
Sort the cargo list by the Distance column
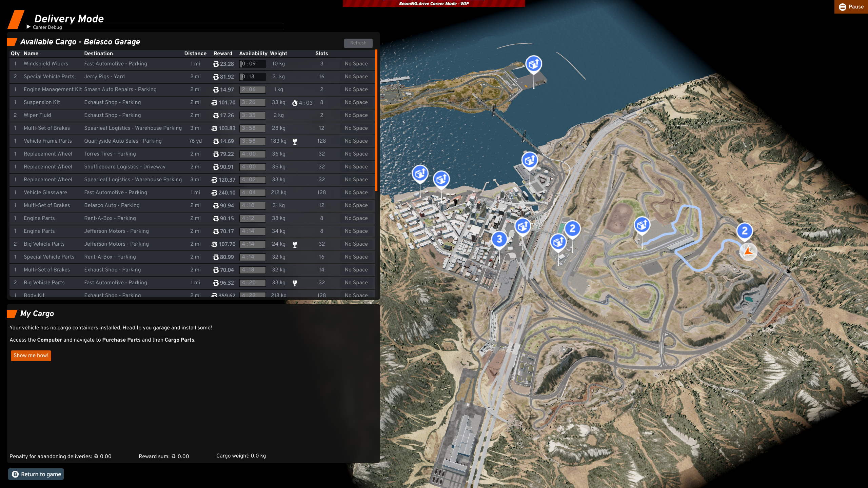coord(195,54)
